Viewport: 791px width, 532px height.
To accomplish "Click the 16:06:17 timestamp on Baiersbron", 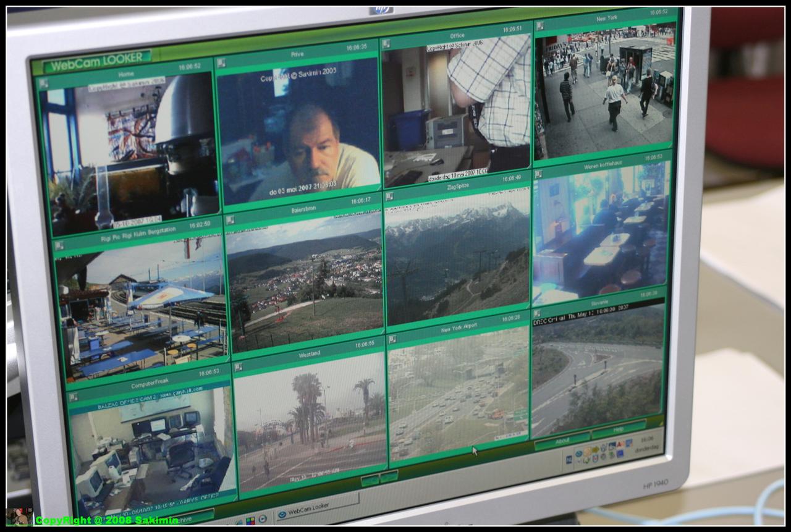I will coord(360,201).
